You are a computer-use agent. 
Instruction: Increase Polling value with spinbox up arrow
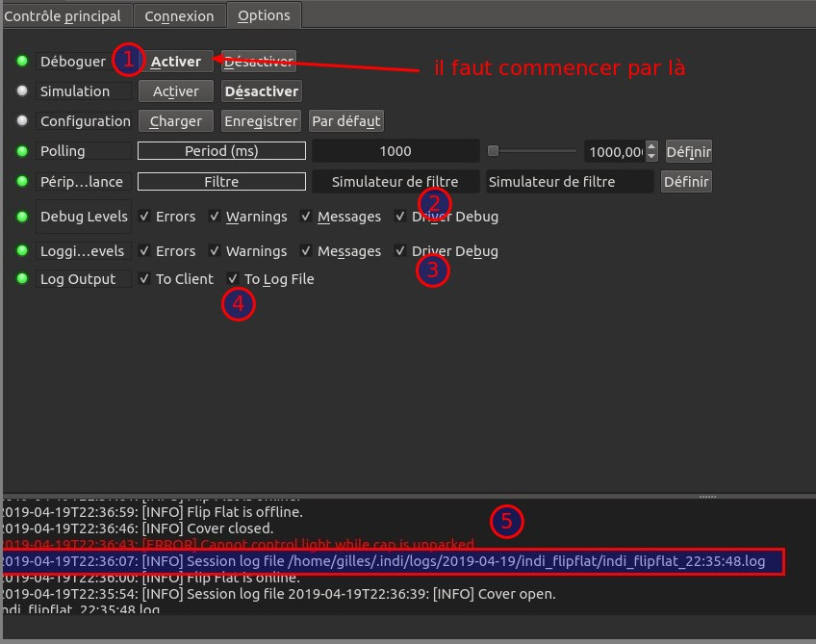(651, 146)
